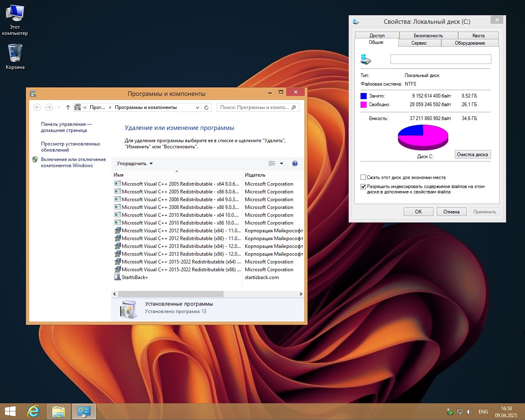Screen dimensions: 525x420
Task: Enable Сжать этот диск для экономии места
Action: click(363, 177)
